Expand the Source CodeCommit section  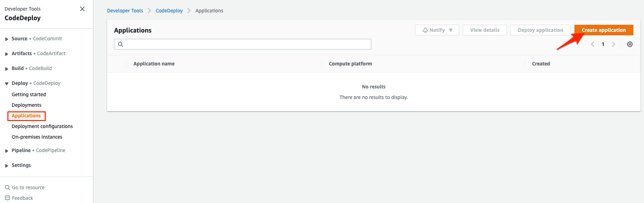click(7, 39)
